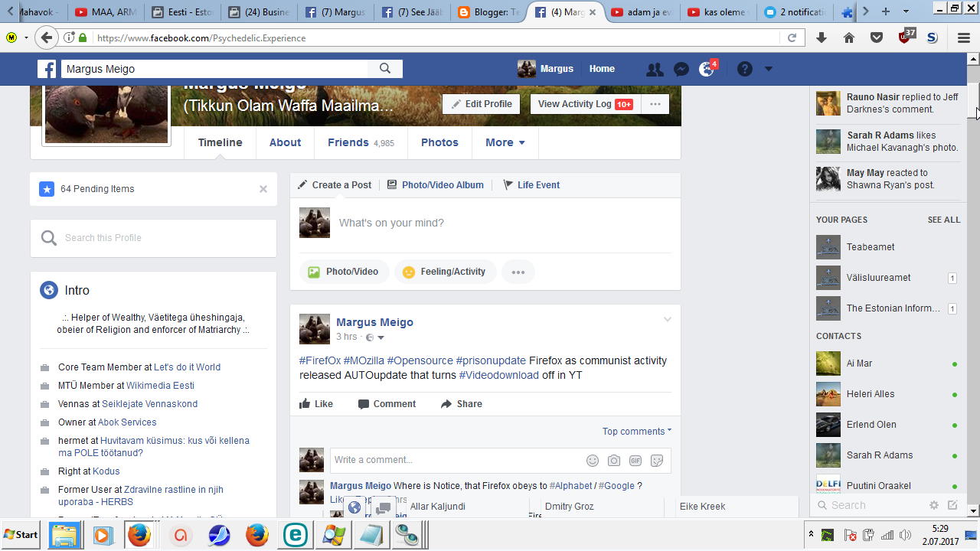
Task: Open the Notifications globe icon
Action: tap(707, 69)
